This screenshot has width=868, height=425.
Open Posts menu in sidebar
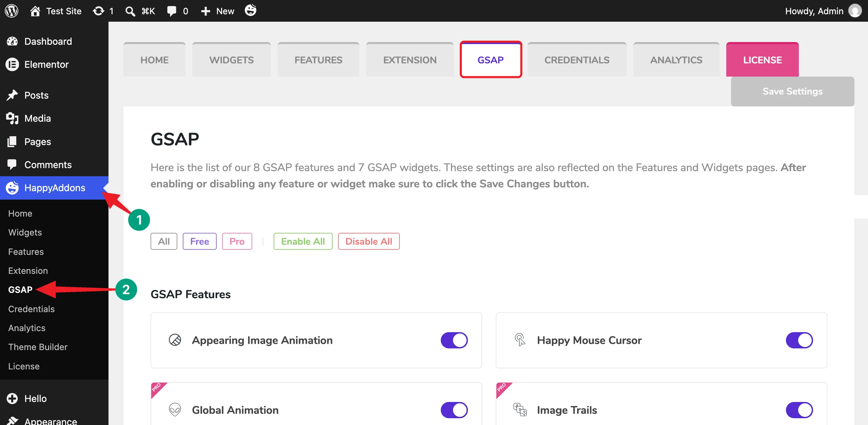click(x=54, y=95)
